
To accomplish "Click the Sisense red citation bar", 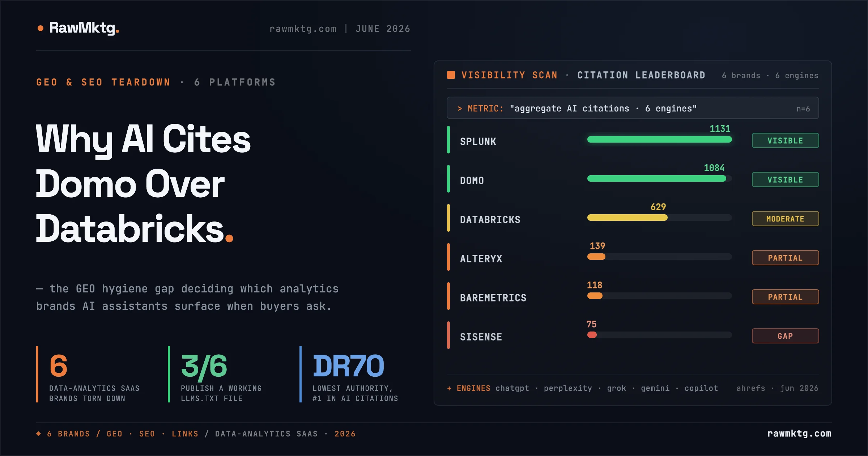I will point(592,335).
